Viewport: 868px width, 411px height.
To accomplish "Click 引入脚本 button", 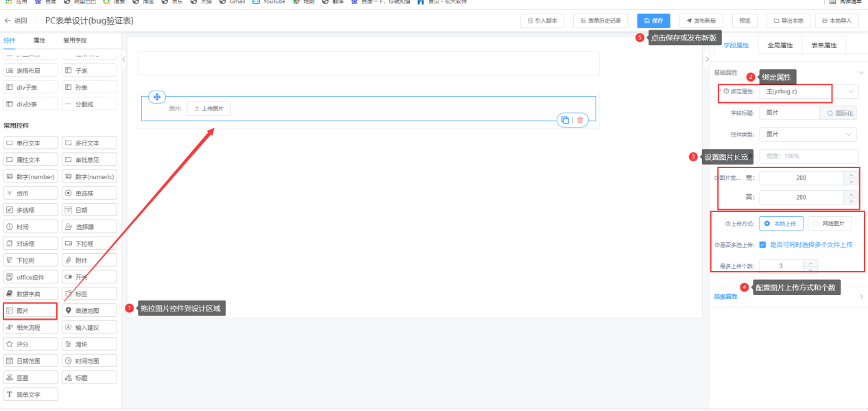I will [542, 21].
